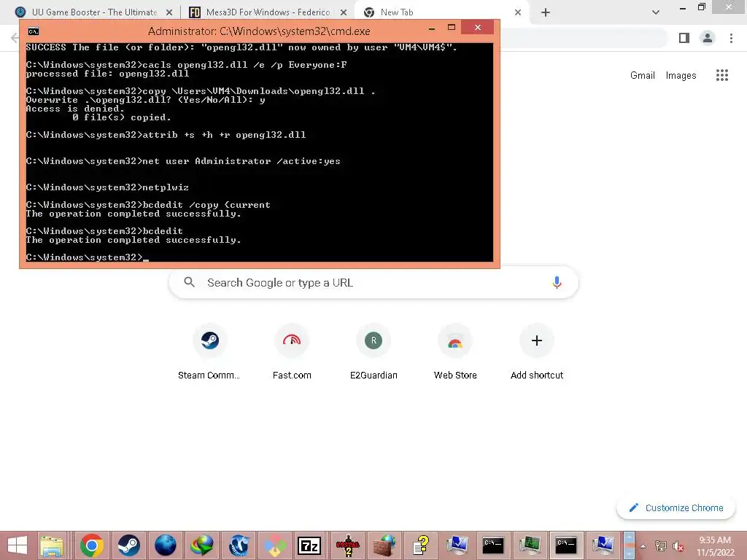Click the 'netplwiz' command line
The width and height of the screenshot is (747, 560).
click(108, 187)
